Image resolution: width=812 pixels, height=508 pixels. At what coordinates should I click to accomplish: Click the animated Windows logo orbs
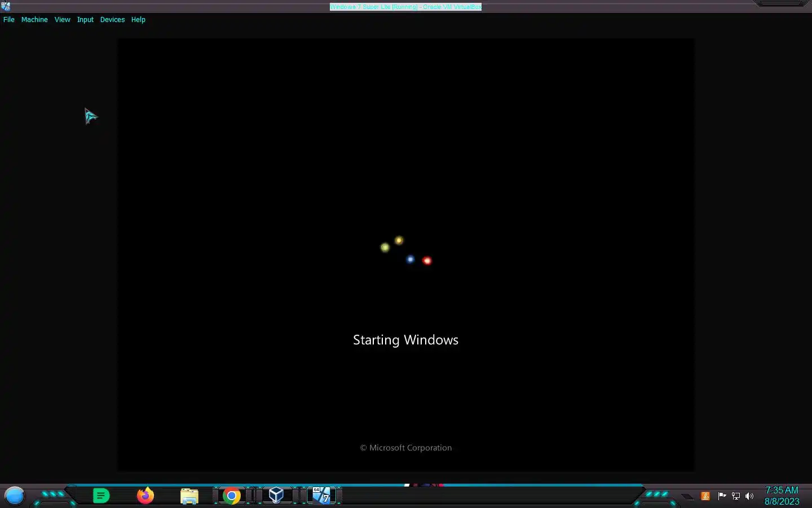pyautogui.click(x=405, y=251)
